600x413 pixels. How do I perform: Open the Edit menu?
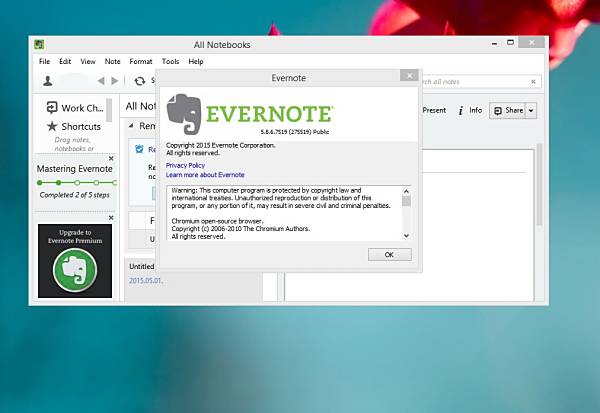[65, 61]
